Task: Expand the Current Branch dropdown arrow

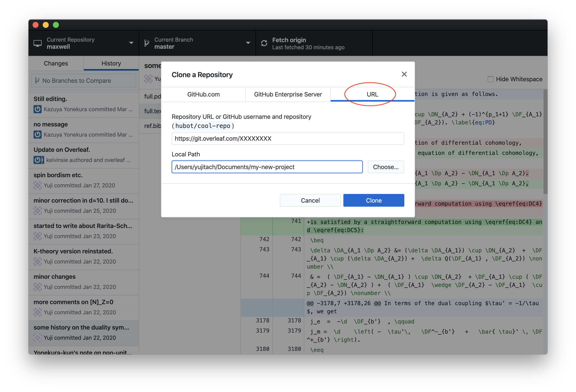Action: [x=248, y=43]
